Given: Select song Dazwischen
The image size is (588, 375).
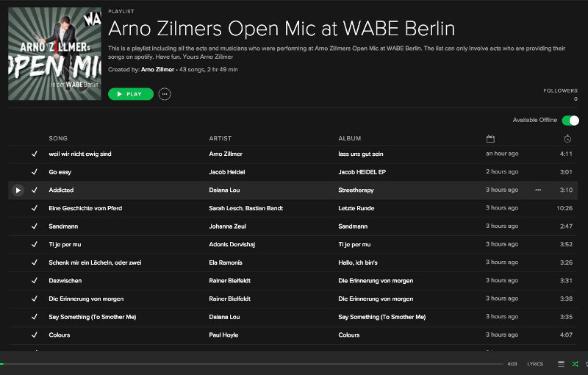Looking at the screenshot, I should click(65, 280).
